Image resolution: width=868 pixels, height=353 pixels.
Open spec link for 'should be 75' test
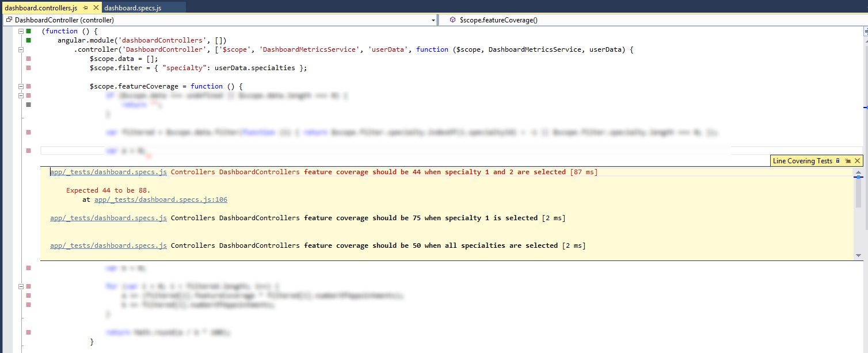108,218
